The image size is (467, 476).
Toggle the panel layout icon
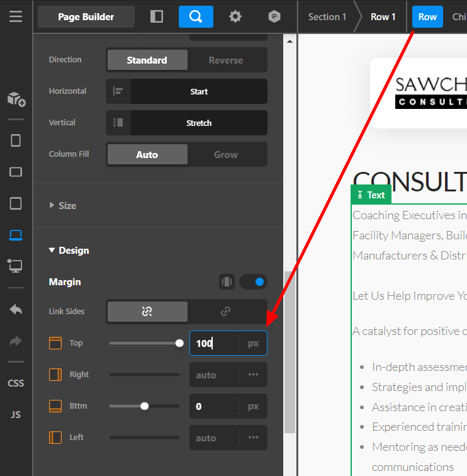pyautogui.click(x=157, y=17)
